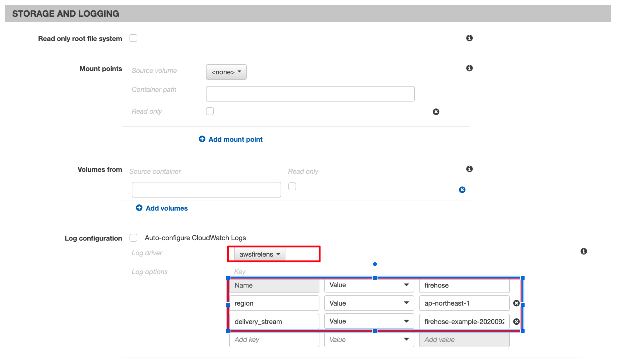Delete the delivery_stream log option row
Image resolution: width=644 pixels, height=358 pixels.
(x=516, y=322)
